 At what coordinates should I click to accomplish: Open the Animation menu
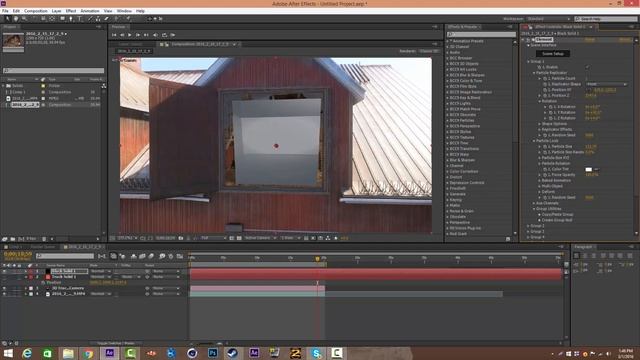point(90,11)
